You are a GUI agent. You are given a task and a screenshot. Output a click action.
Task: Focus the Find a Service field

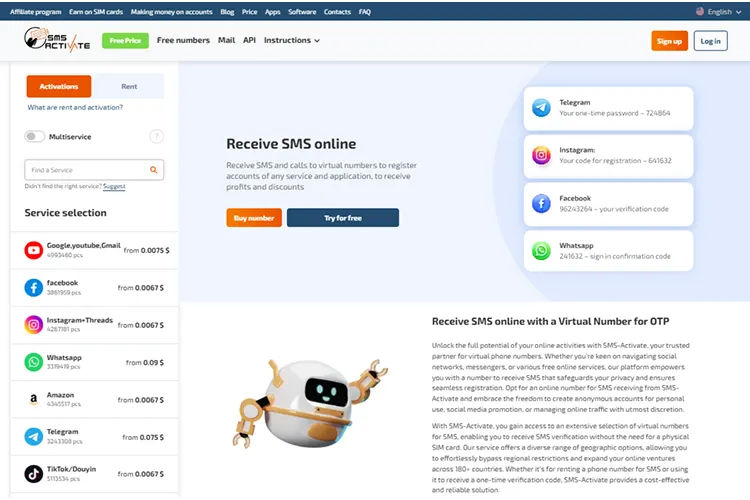[x=94, y=170]
